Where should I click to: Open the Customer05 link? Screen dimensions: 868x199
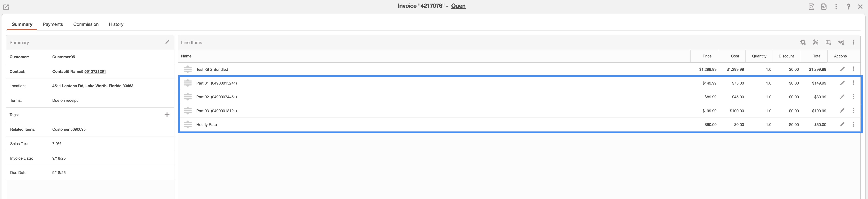pyautogui.click(x=64, y=57)
